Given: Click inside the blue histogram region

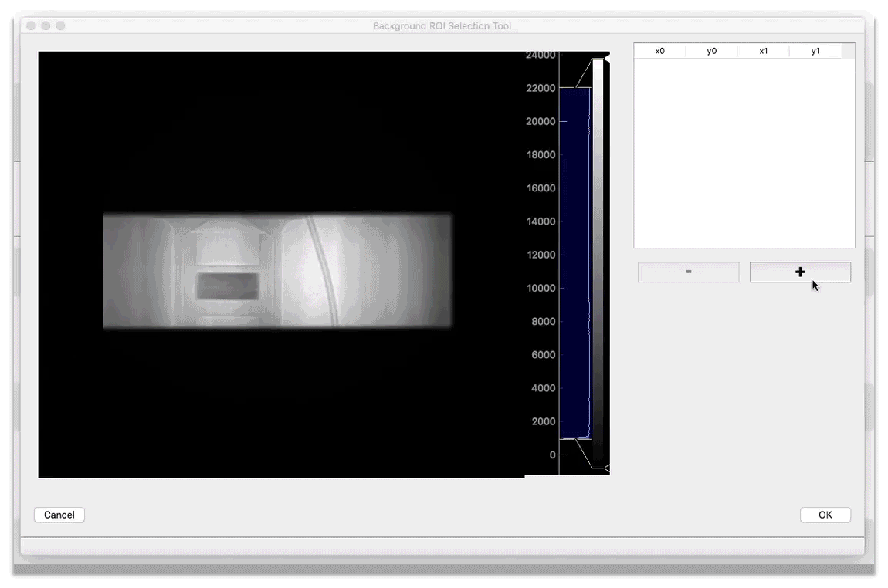Looking at the screenshot, I should pyautogui.click(x=574, y=262).
